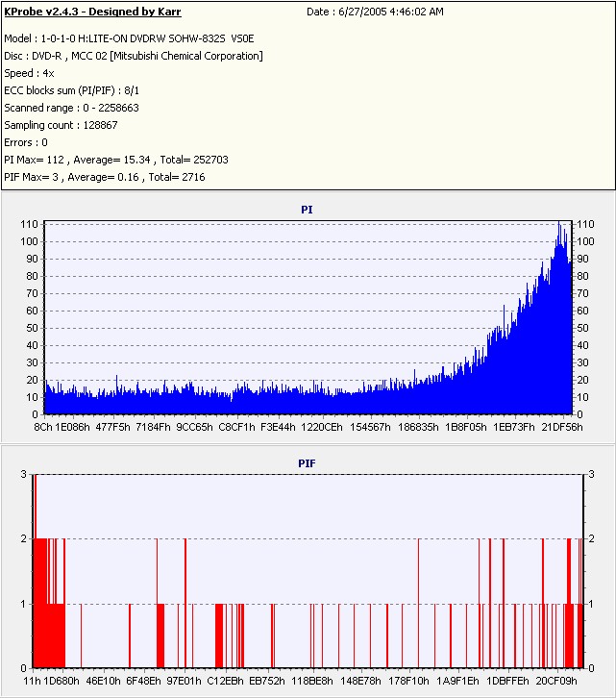Click the PIF Max= 3 statistics line
Viewport: 616px width, 698px height.
tap(105, 178)
